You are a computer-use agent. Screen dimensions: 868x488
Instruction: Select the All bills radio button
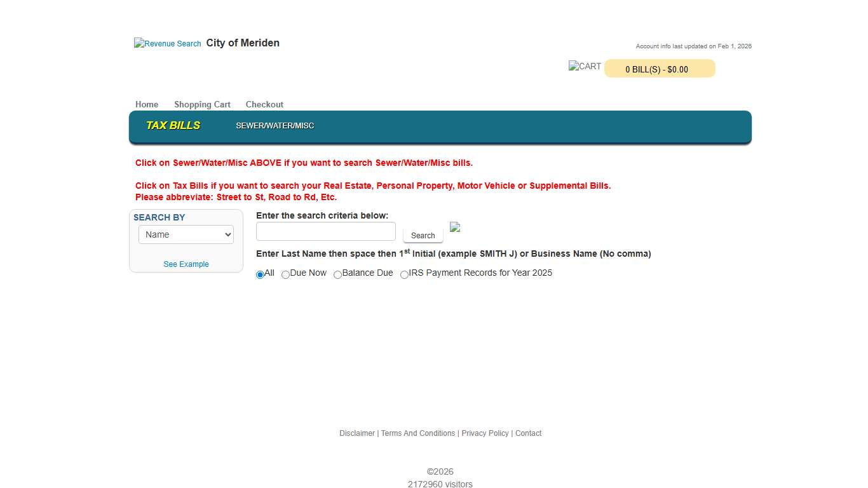pos(260,274)
